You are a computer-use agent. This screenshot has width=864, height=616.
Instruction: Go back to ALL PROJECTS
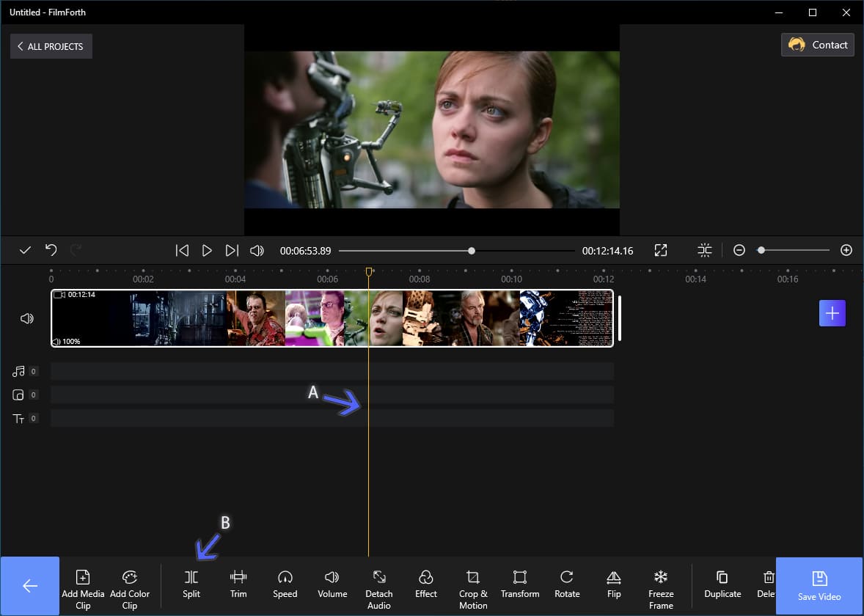click(51, 46)
